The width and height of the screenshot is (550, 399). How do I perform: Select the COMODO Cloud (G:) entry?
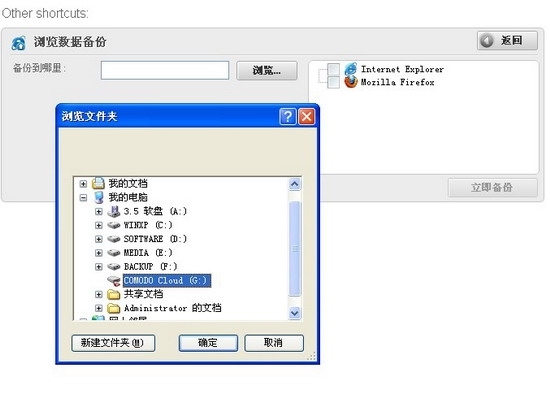tap(167, 281)
